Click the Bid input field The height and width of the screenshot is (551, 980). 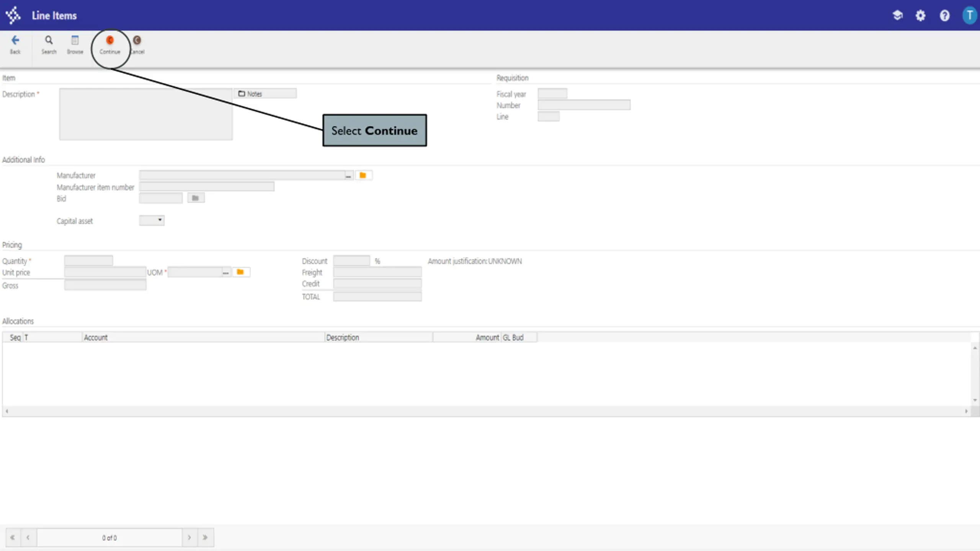click(x=161, y=198)
